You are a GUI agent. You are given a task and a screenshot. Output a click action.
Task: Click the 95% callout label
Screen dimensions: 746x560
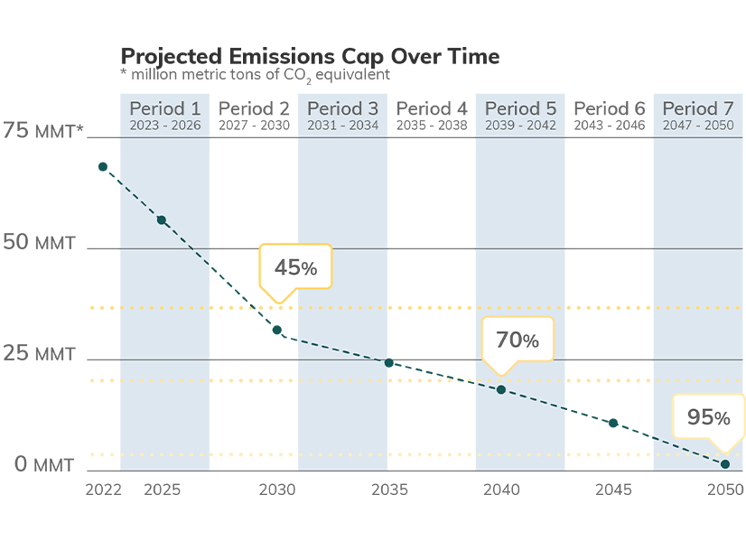[x=708, y=417]
